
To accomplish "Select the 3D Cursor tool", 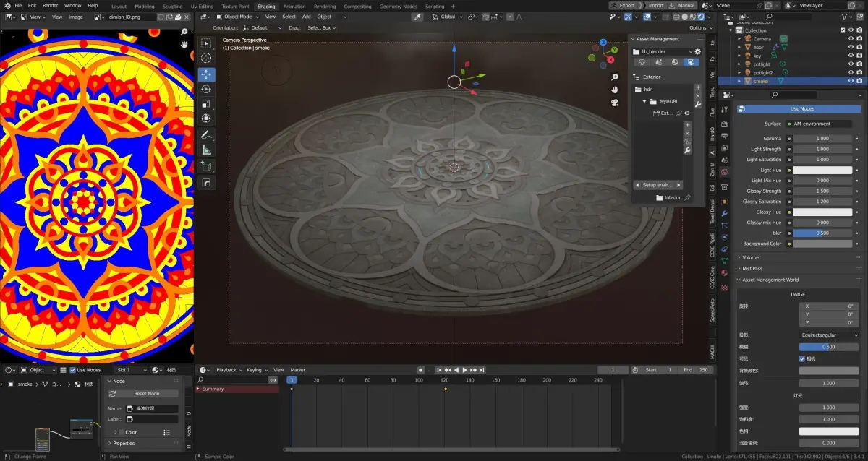I will [206, 58].
